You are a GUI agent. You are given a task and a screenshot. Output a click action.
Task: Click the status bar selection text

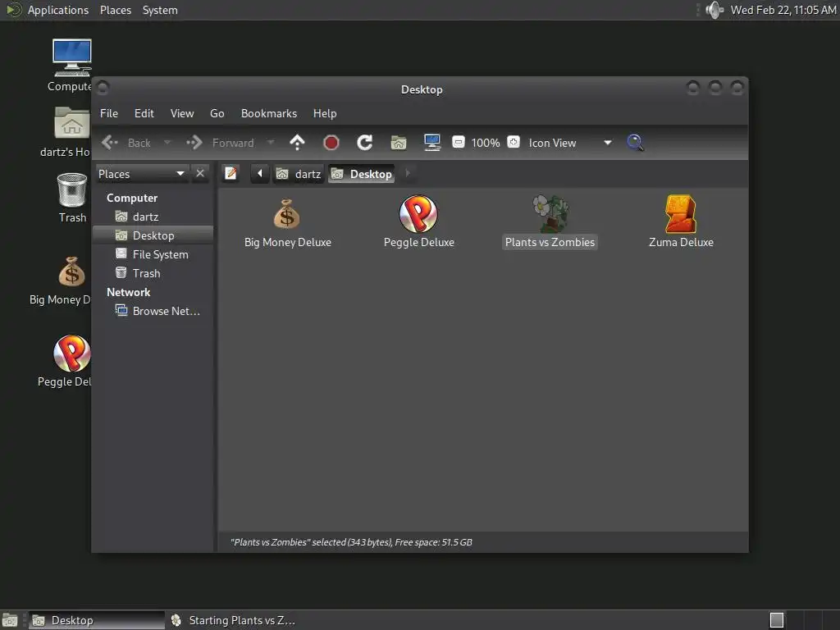351,542
